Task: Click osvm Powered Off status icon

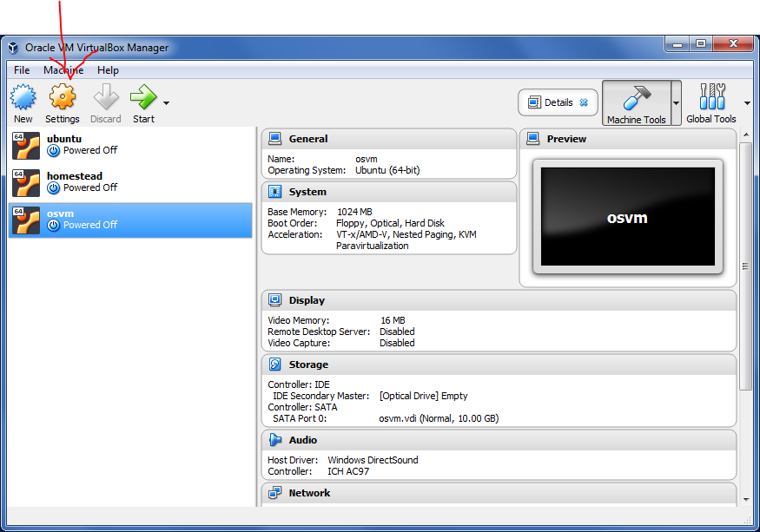Action: pyautogui.click(x=53, y=226)
